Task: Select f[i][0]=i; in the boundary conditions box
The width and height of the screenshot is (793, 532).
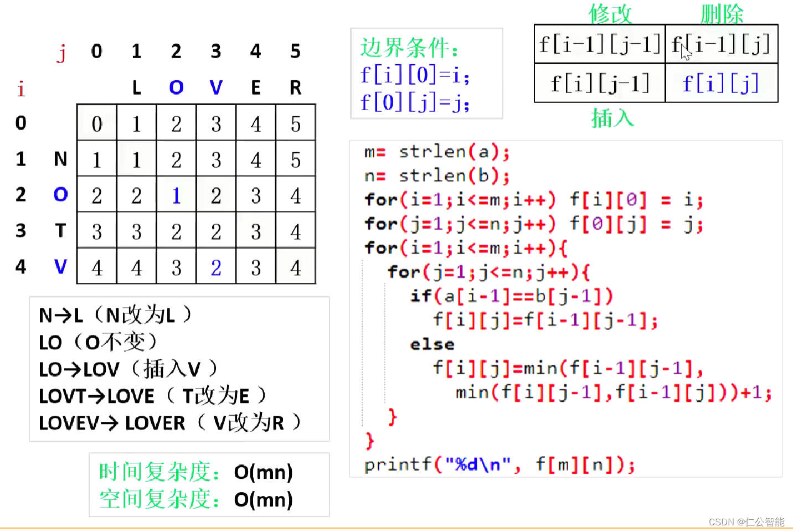Action: [x=415, y=75]
